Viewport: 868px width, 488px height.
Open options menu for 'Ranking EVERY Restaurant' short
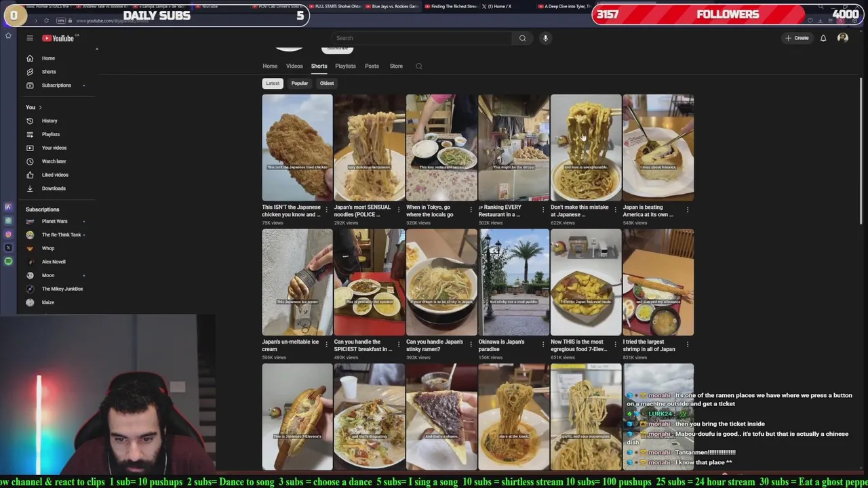point(543,210)
